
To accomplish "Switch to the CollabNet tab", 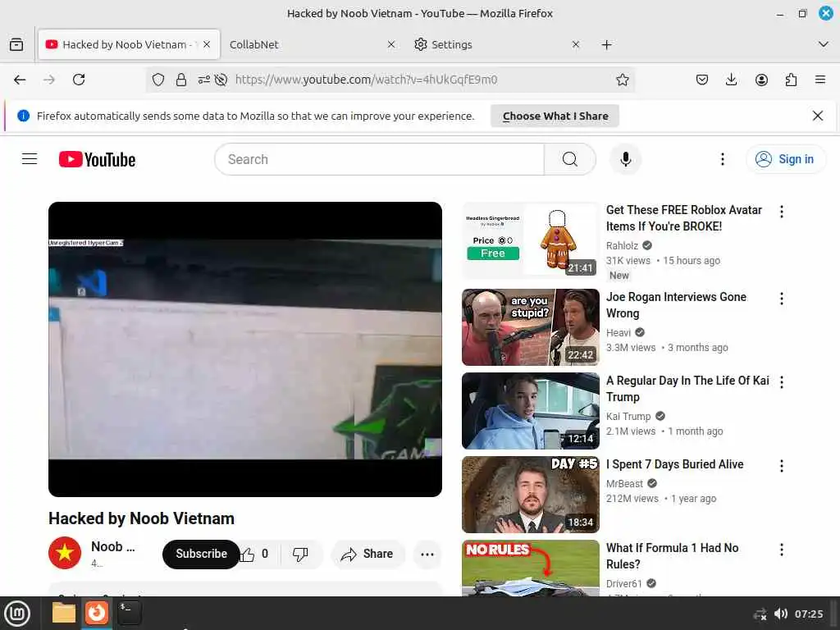I will [313, 44].
